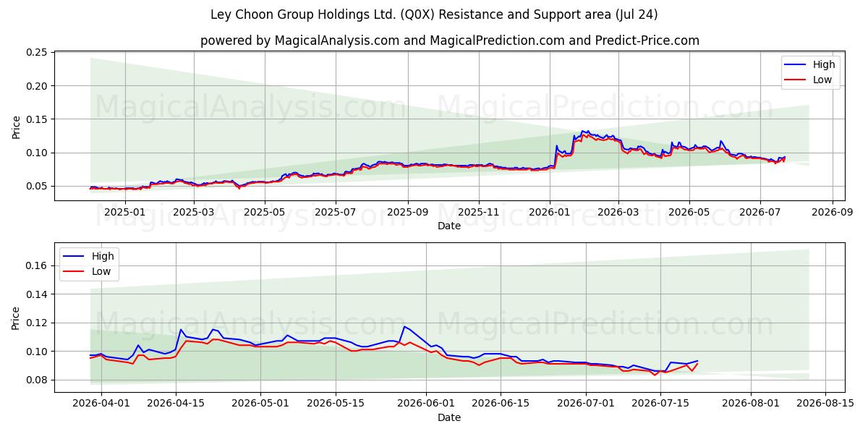Click the 2025-07 tick label
The image size is (868, 434).
[335, 212]
